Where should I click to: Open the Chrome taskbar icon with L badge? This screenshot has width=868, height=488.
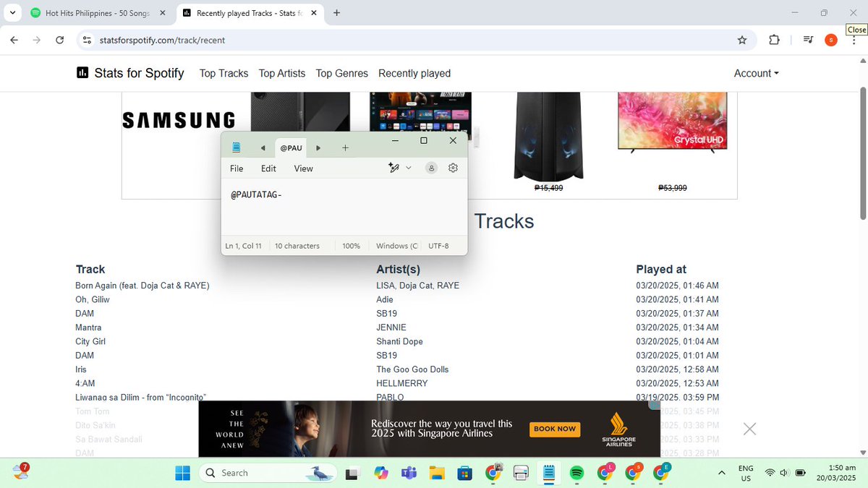[605, 473]
